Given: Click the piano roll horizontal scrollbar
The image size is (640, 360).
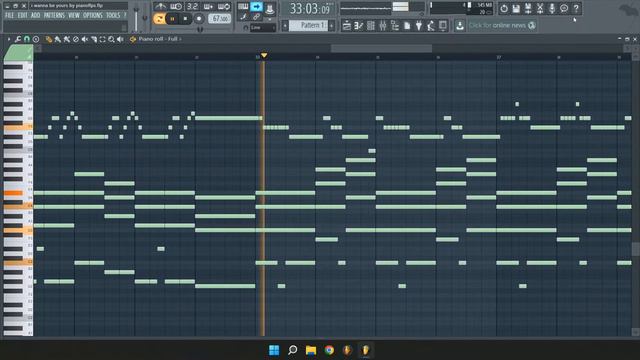Looking at the screenshot, I should tap(381, 49).
